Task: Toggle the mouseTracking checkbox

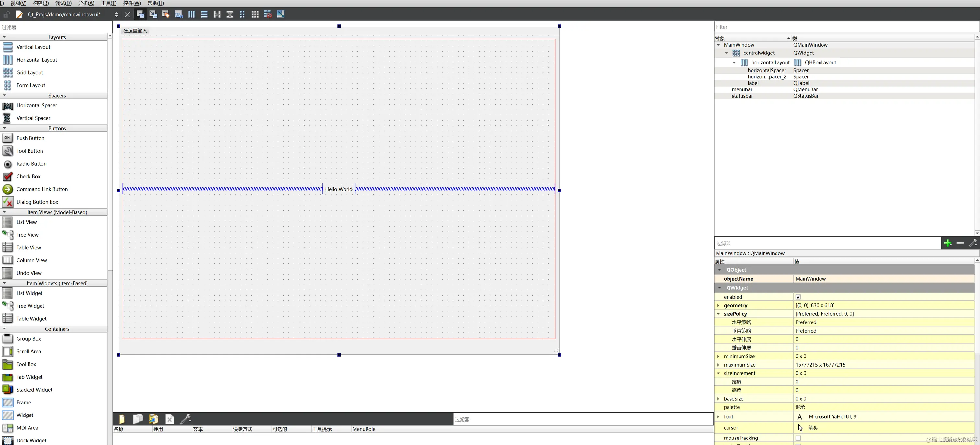Action: coord(798,438)
